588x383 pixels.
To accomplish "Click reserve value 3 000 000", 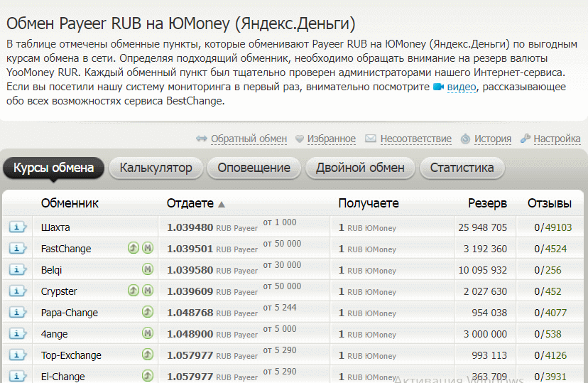I will 485,334.
